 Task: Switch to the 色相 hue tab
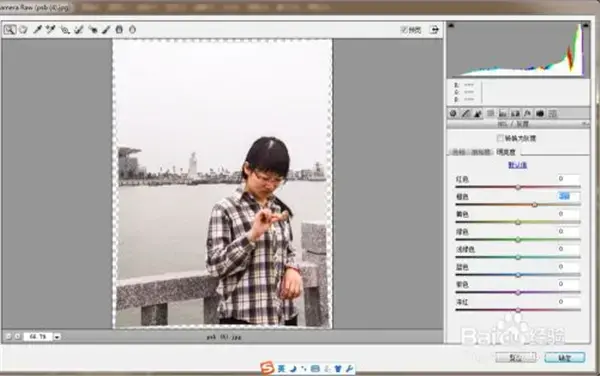[x=459, y=152]
